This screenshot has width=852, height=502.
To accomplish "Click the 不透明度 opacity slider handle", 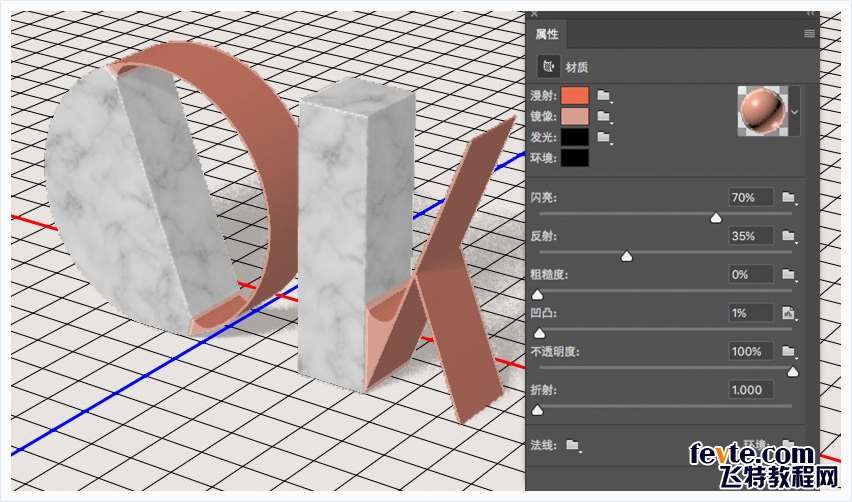I will pyautogui.click(x=793, y=372).
